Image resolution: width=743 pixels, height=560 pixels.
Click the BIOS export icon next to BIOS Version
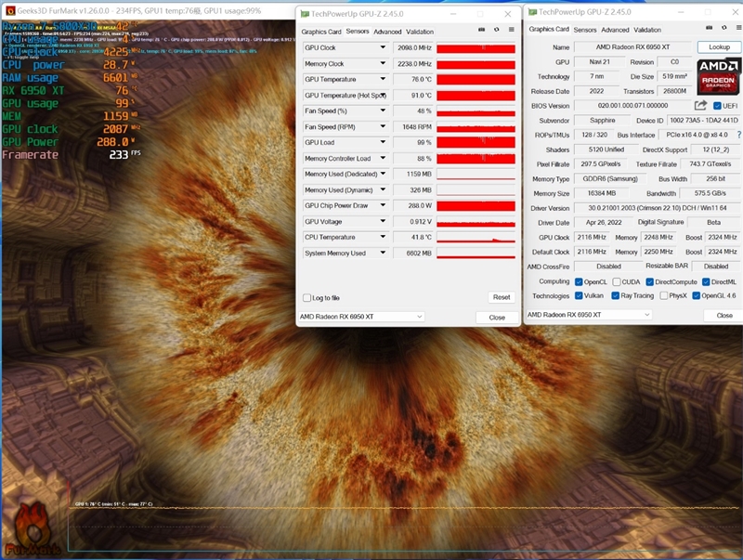click(x=701, y=104)
